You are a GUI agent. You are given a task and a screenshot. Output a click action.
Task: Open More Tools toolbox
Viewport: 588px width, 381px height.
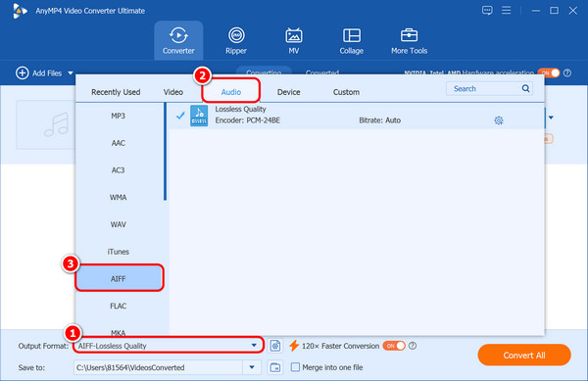(409, 40)
